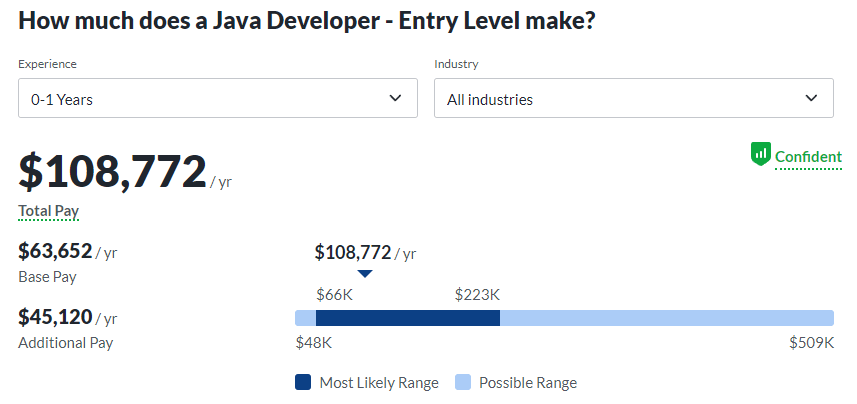Click the Possible Range legend label
The image size is (857, 404).
[x=528, y=382]
